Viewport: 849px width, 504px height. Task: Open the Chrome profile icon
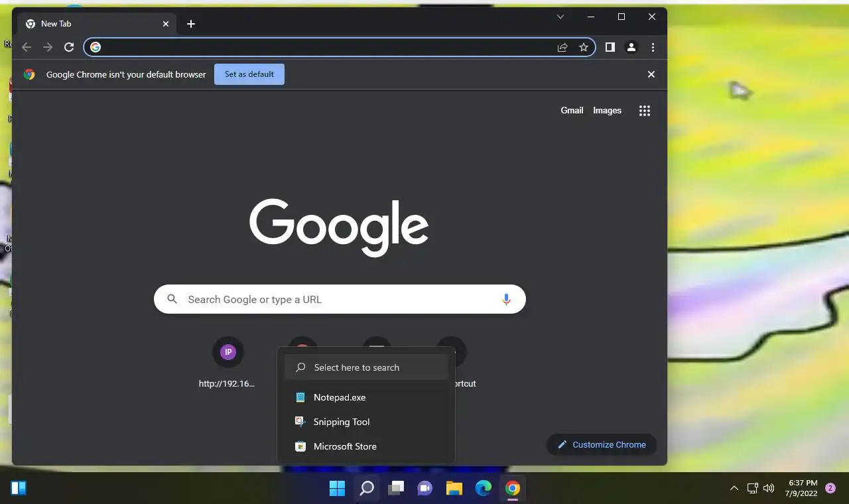(x=631, y=47)
